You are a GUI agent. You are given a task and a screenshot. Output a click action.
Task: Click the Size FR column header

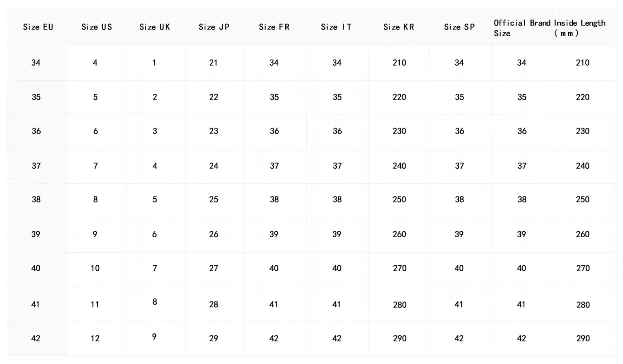[274, 27]
